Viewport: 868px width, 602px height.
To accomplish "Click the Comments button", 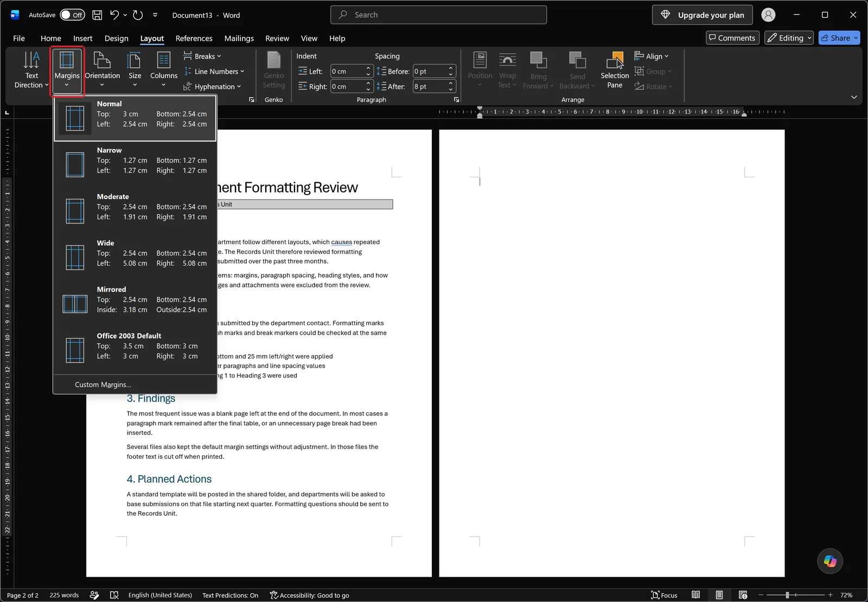I will [732, 38].
